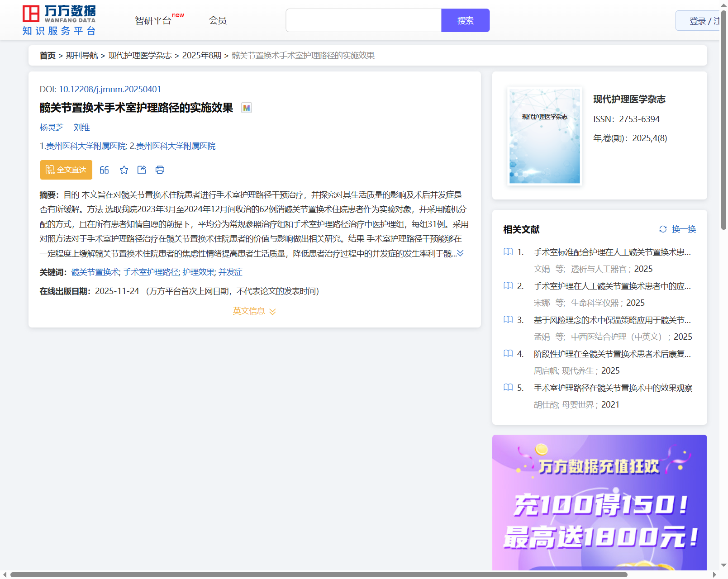Click the journal cover thumbnail
This screenshot has height=579, width=728.
(544, 136)
